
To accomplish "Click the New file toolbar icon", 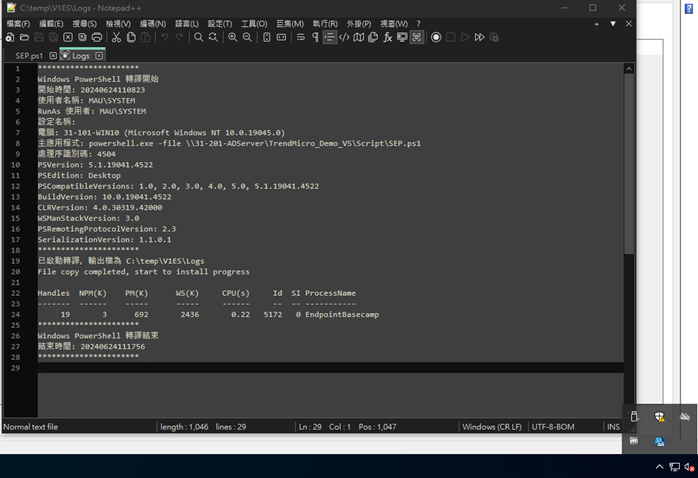I will (9, 37).
